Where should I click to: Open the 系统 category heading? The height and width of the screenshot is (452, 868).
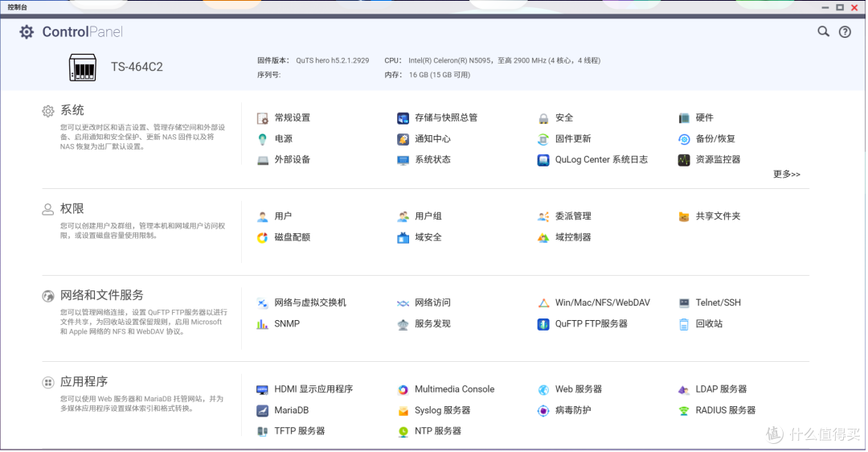72,111
